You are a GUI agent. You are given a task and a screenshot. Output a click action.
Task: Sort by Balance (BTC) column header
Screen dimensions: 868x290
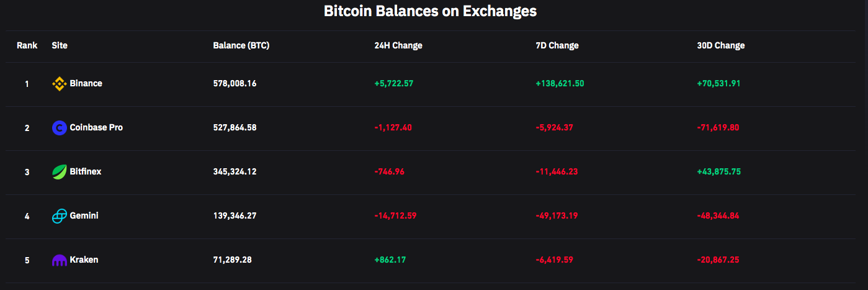pos(241,45)
